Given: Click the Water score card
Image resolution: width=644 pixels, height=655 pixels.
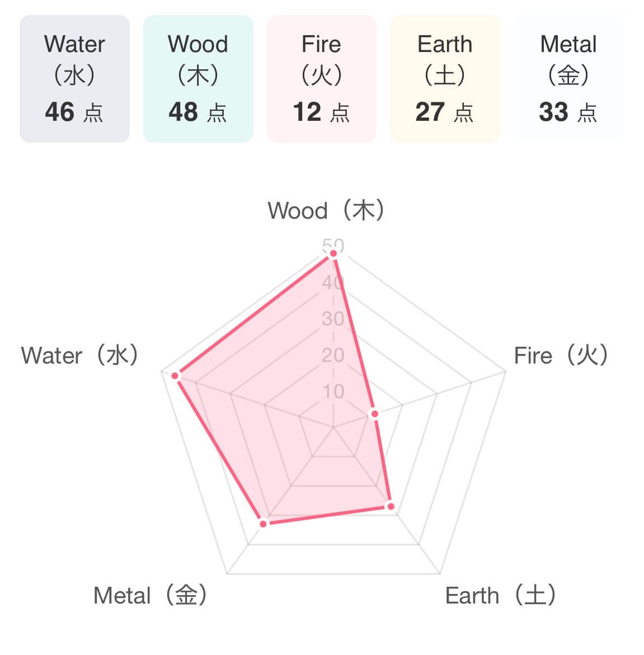Looking at the screenshot, I should [74, 79].
